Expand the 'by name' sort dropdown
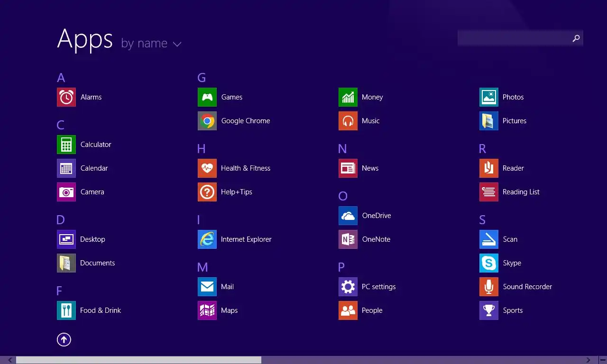The width and height of the screenshot is (607, 364). click(x=151, y=44)
